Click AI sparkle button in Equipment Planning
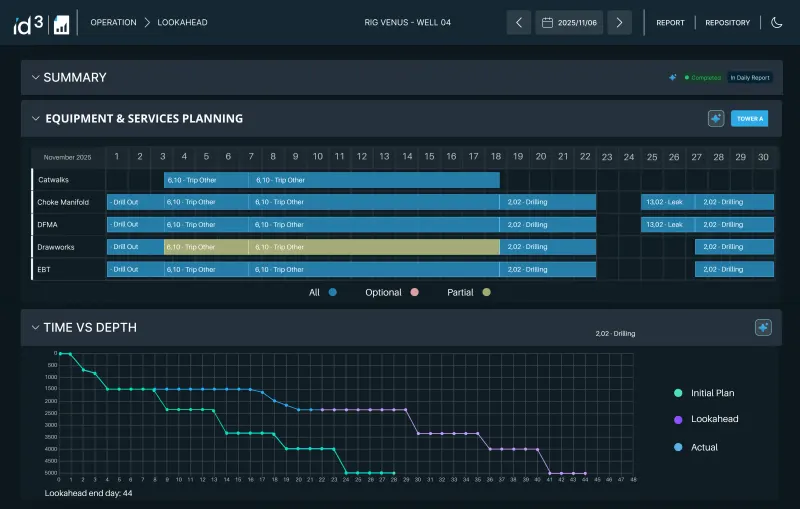Image resolution: width=800 pixels, height=509 pixels. pyautogui.click(x=716, y=118)
